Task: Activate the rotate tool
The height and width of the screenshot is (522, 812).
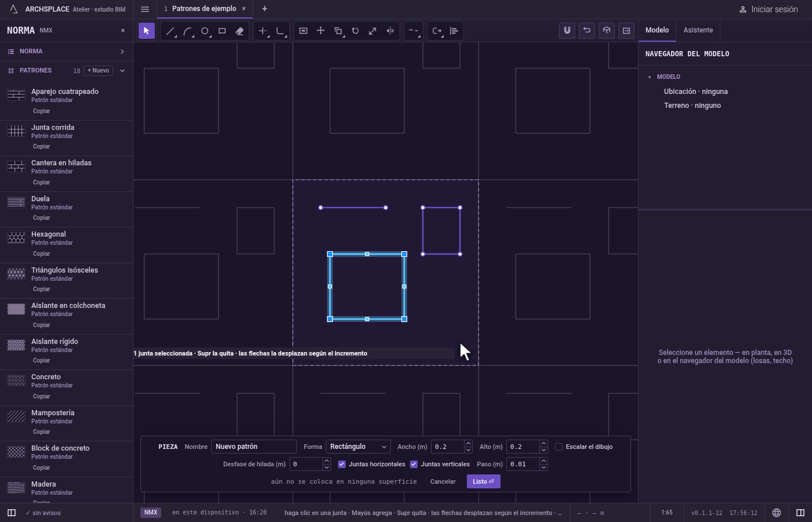Action: click(x=356, y=31)
